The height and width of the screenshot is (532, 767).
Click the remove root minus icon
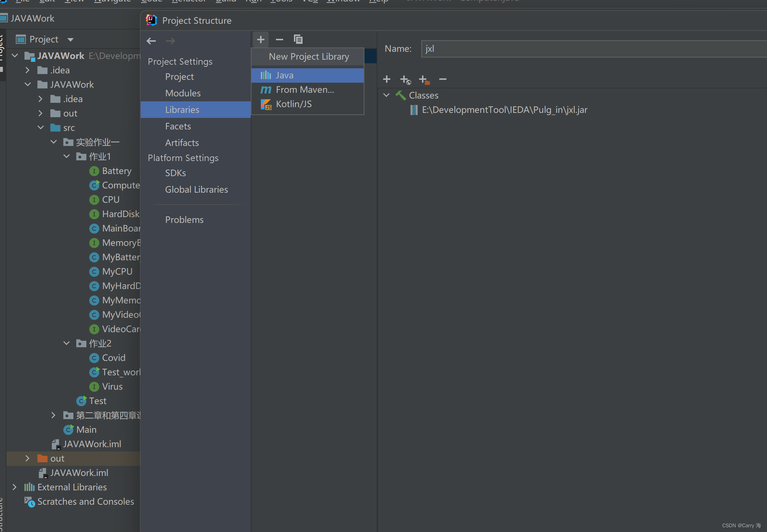click(x=443, y=79)
